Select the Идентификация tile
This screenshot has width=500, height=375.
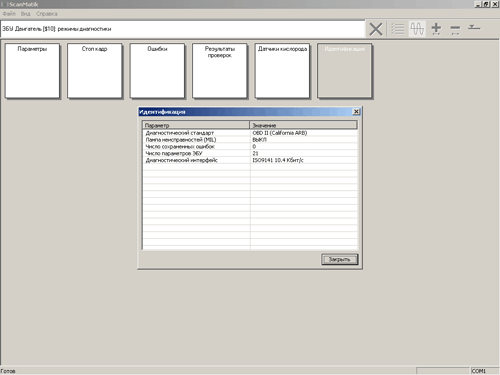(x=345, y=71)
